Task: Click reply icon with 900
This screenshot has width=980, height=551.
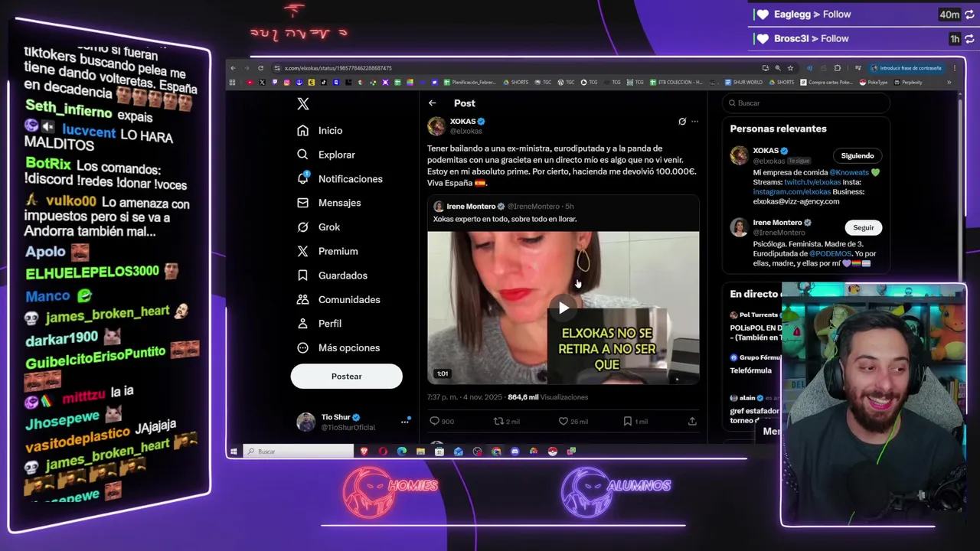Action: [x=442, y=421]
